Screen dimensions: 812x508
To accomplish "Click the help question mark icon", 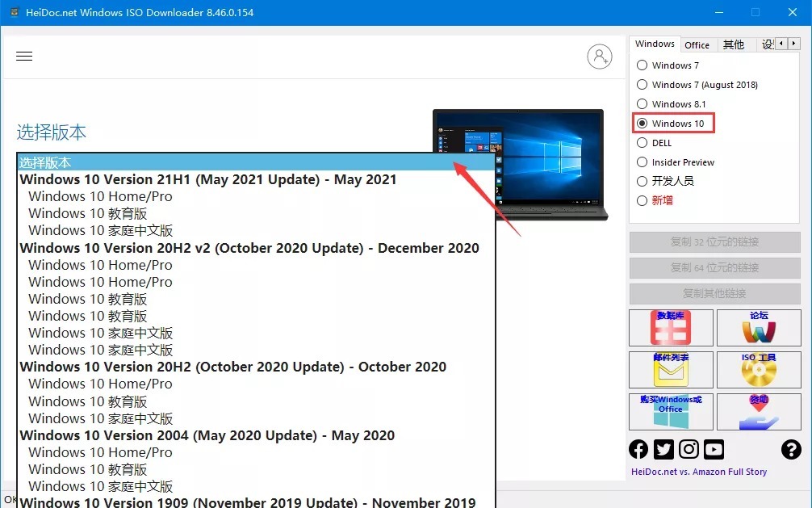I will coord(791,450).
